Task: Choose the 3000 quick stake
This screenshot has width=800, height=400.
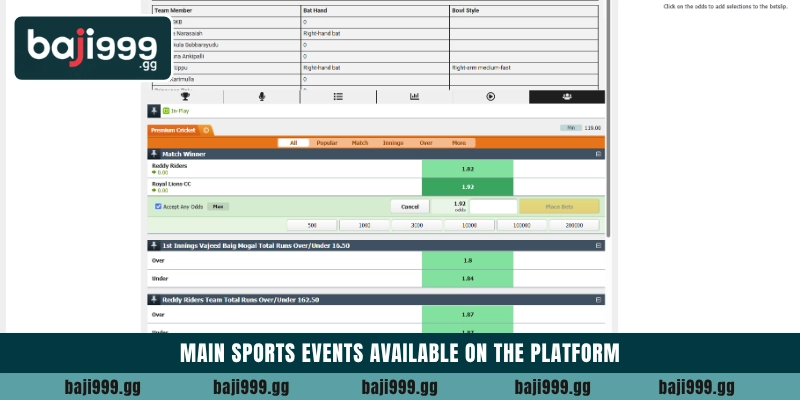Action: [417, 225]
